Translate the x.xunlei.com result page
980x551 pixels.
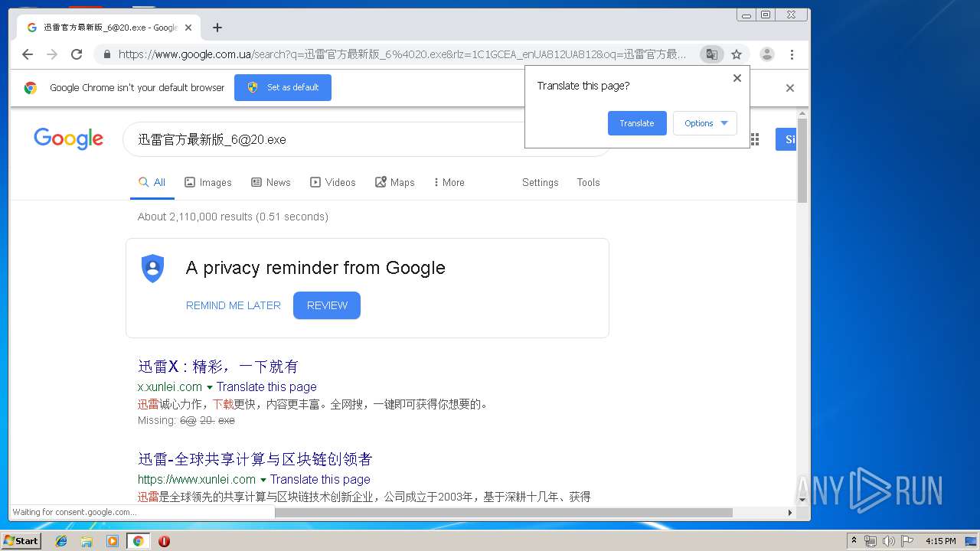[x=266, y=387]
